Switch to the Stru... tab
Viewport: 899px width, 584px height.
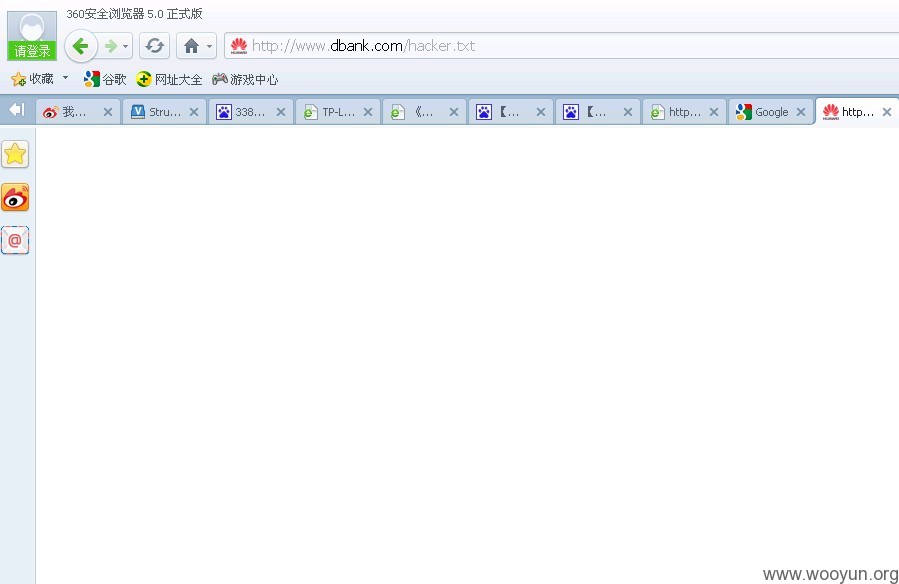(165, 112)
